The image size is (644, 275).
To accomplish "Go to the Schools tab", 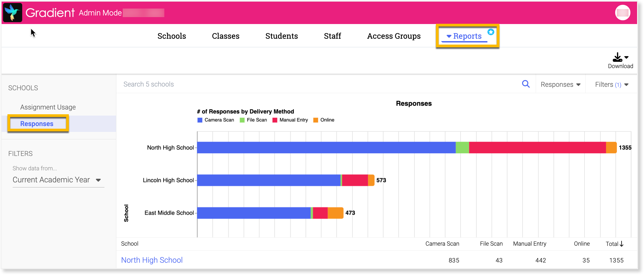I will tap(172, 36).
